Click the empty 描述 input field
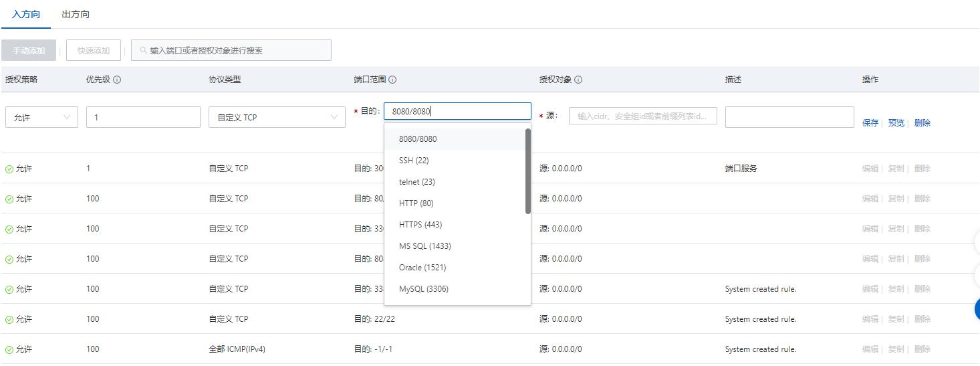Image resolution: width=980 pixels, height=366 pixels. click(x=789, y=117)
